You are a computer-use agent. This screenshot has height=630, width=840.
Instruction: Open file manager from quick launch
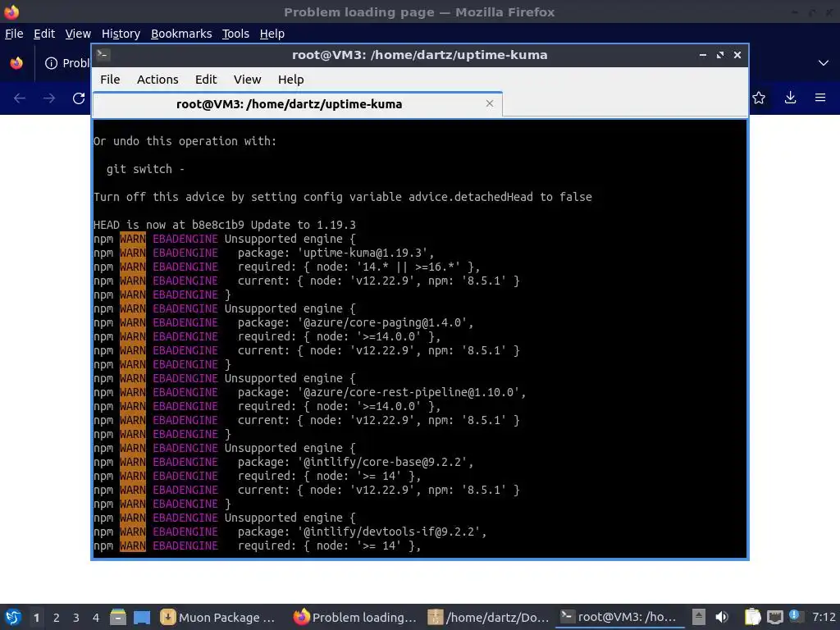click(x=118, y=617)
